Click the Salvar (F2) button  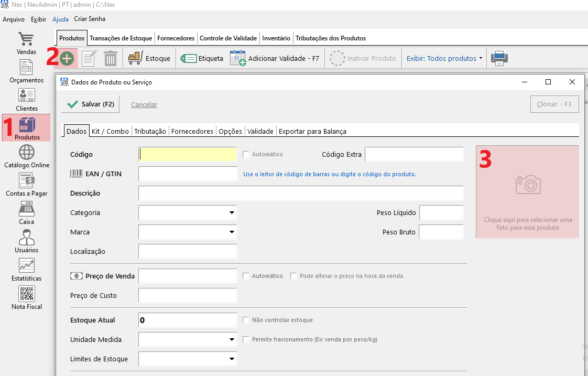[x=91, y=104]
